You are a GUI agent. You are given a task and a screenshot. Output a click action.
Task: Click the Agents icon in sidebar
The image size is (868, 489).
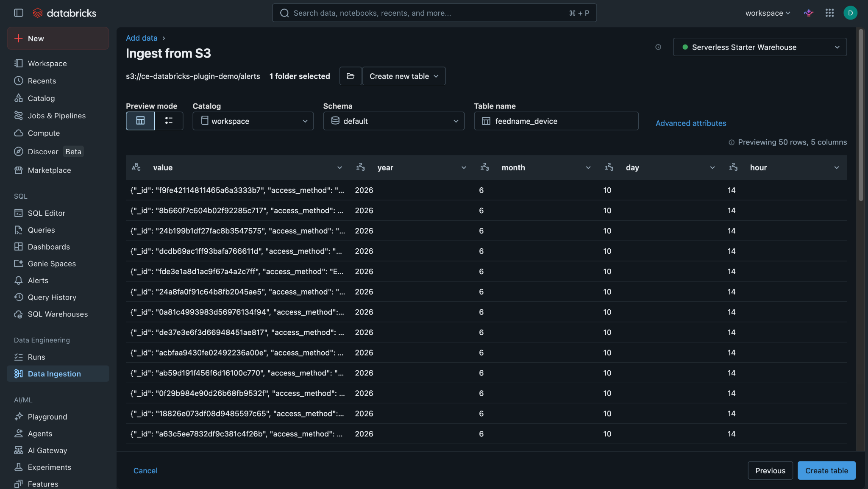pyautogui.click(x=19, y=433)
